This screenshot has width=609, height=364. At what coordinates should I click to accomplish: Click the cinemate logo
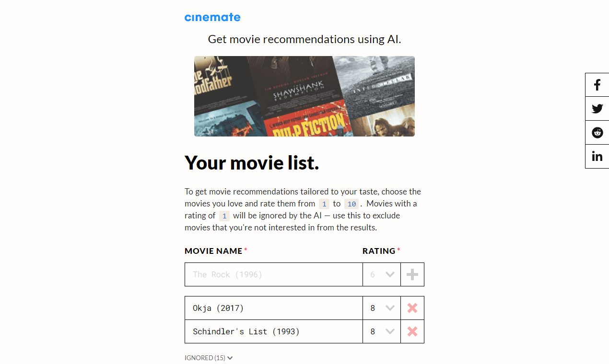coord(212,17)
